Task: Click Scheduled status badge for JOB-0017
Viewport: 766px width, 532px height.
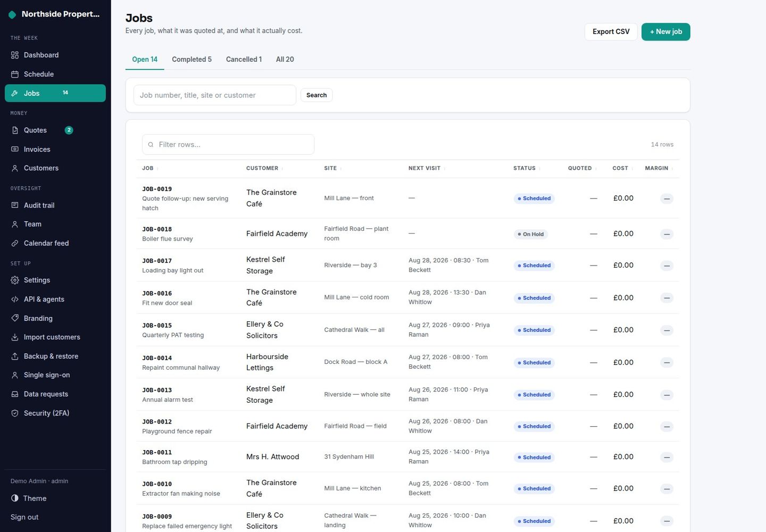Action: 534,265
